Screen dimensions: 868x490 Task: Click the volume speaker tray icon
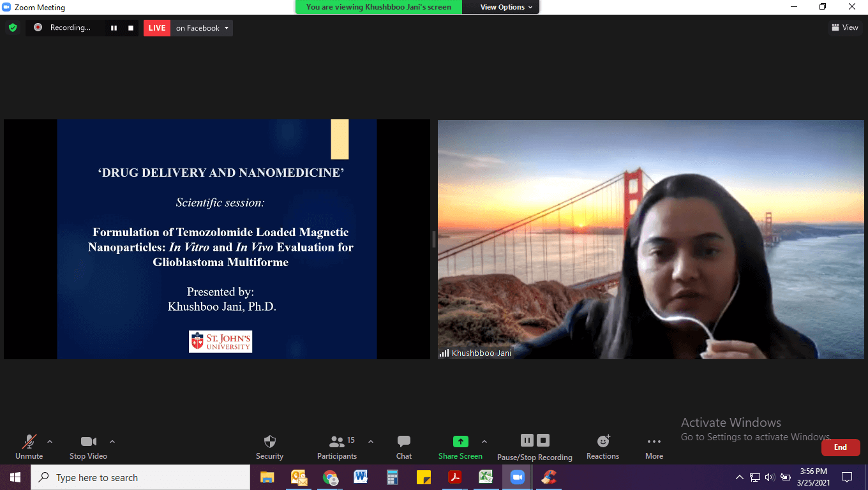tap(770, 477)
